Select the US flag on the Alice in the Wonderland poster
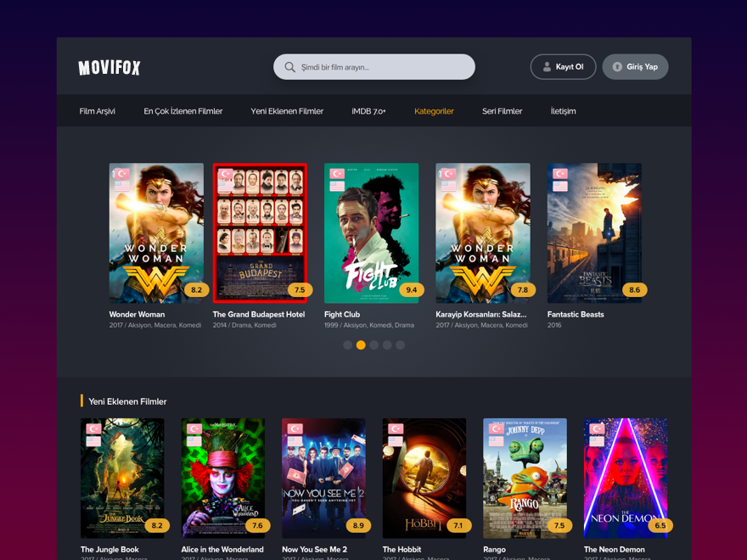 click(x=194, y=441)
